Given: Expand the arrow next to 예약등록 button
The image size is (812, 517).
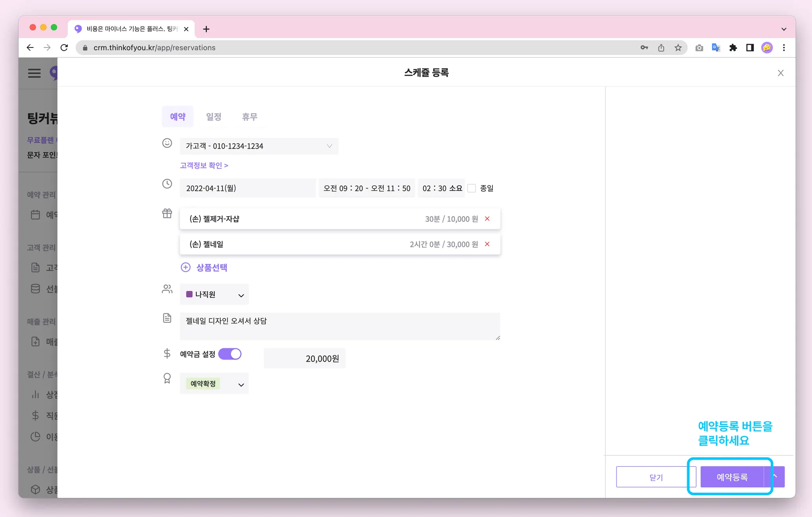Looking at the screenshot, I should pos(775,477).
